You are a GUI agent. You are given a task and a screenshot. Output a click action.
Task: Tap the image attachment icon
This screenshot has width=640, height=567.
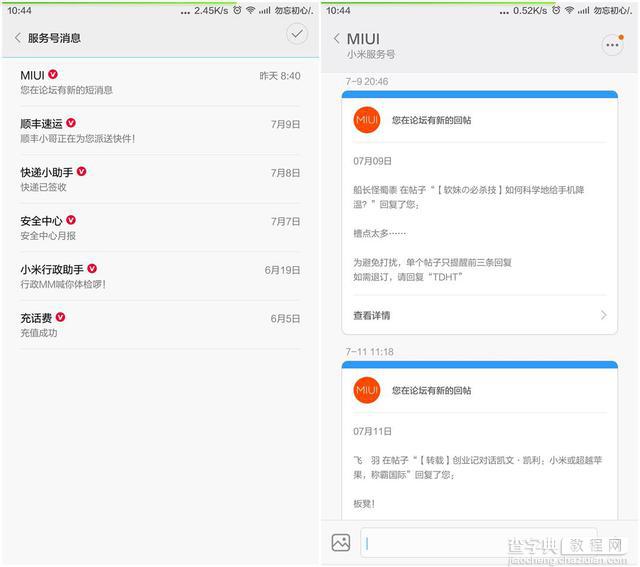(341, 543)
